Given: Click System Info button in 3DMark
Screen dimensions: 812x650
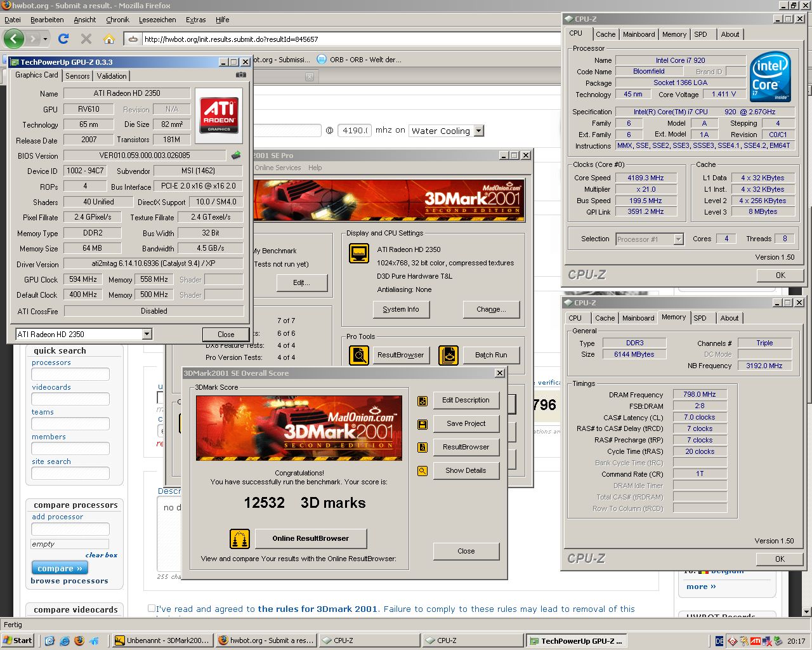Looking at the screenshot, I should coord(401,309).
